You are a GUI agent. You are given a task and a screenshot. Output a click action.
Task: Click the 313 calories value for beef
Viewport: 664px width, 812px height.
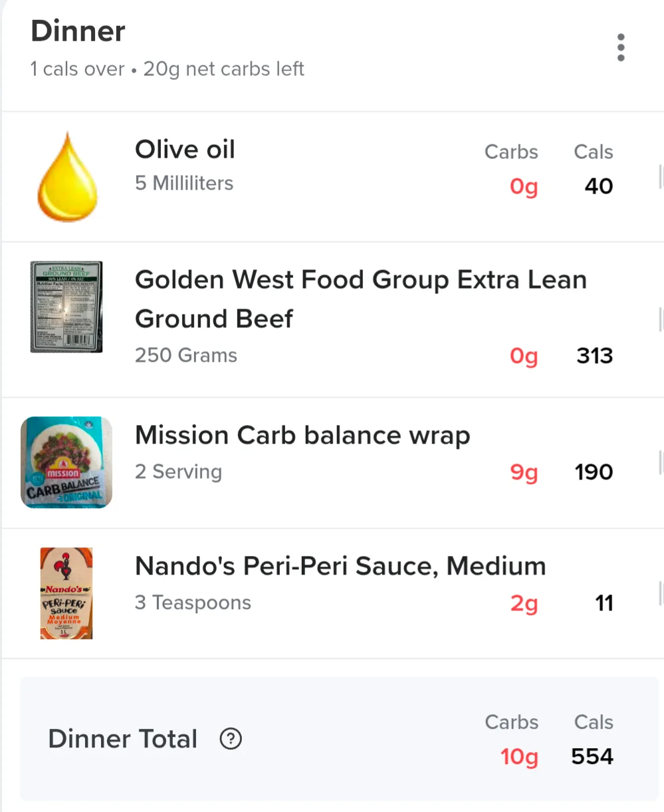point(595,356)
